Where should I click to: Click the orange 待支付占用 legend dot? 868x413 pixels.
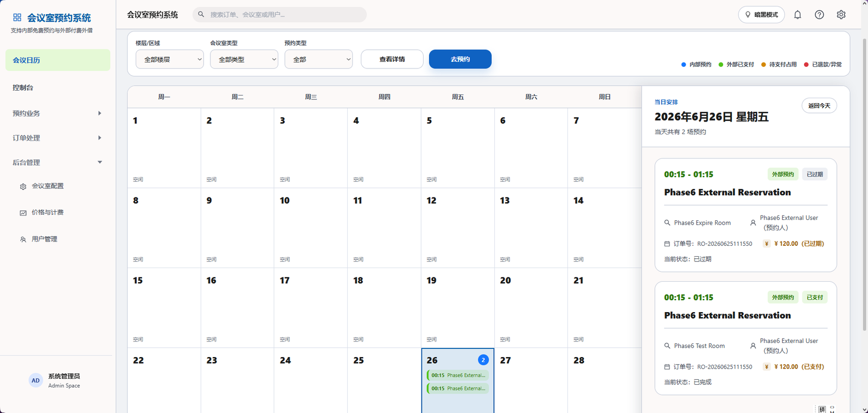tap(763, 65)
